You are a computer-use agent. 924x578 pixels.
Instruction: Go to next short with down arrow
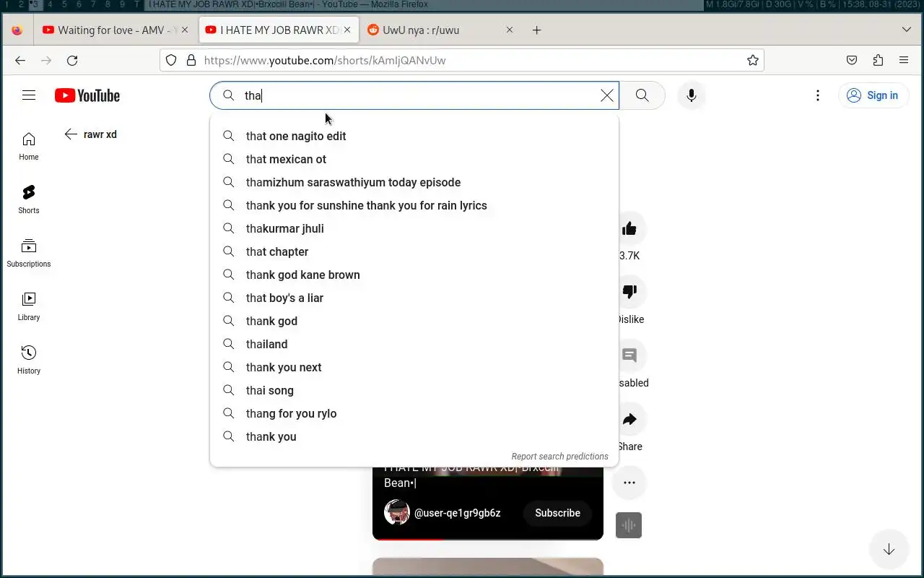pyautogui.click(x=889, y=550)
